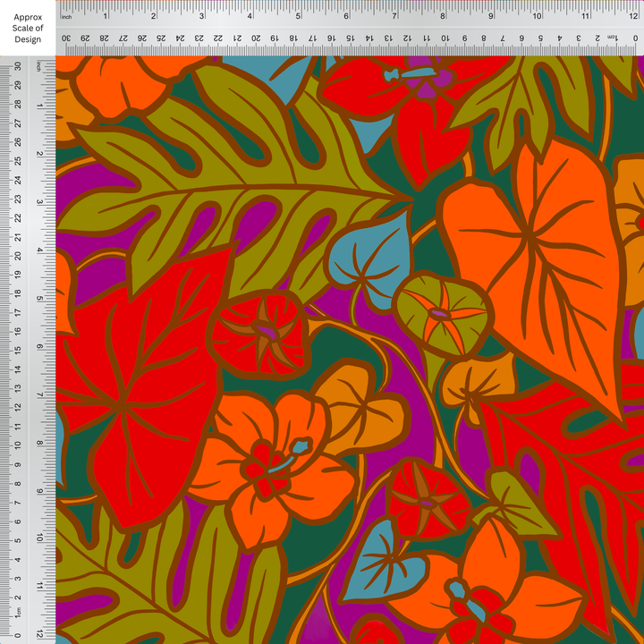Select inch mark 6 on top ruler
Screen dimensions: 644x644
(x=346, y=16)
